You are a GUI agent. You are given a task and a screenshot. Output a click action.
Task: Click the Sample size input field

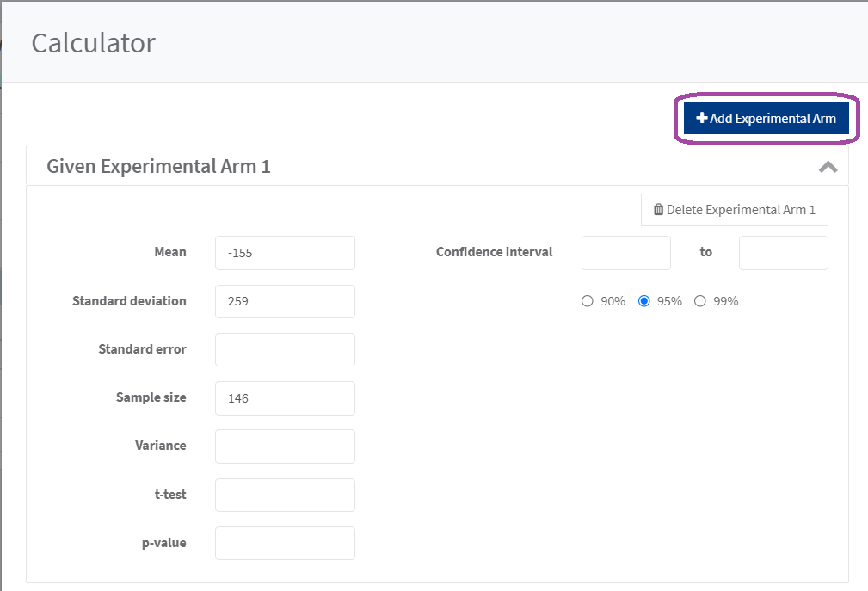(x=285, y=398)
